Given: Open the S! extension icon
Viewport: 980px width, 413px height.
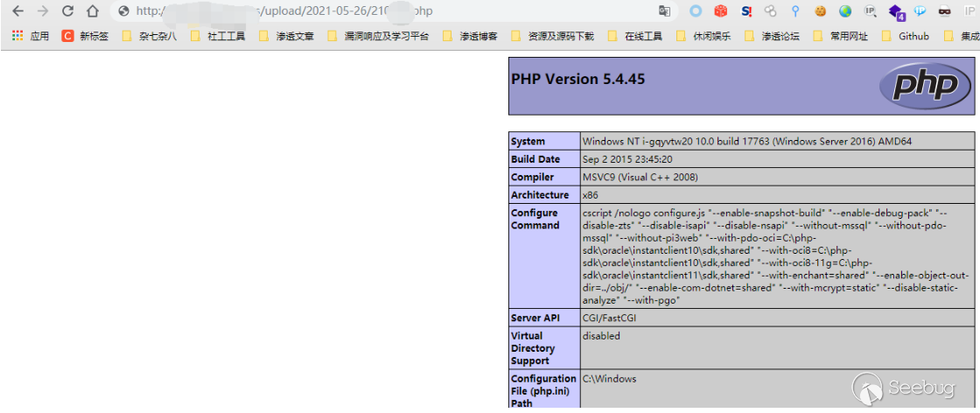Looking at the screenshot, I should tap(746, 11).
